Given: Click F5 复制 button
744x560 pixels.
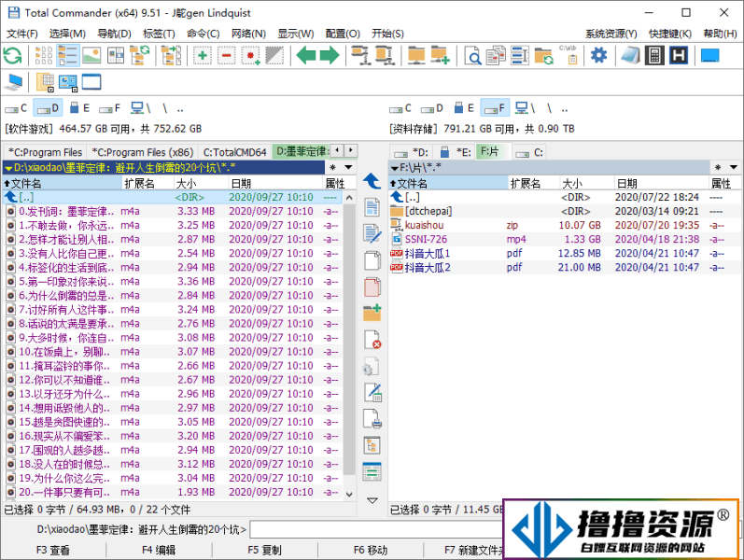Looking at the screenshot, I should click(264, 550).
